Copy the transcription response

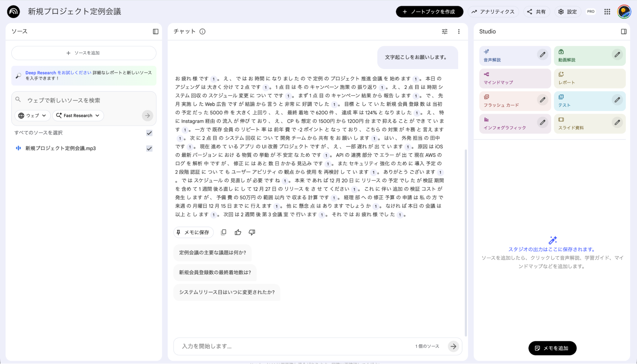(223, 232)
